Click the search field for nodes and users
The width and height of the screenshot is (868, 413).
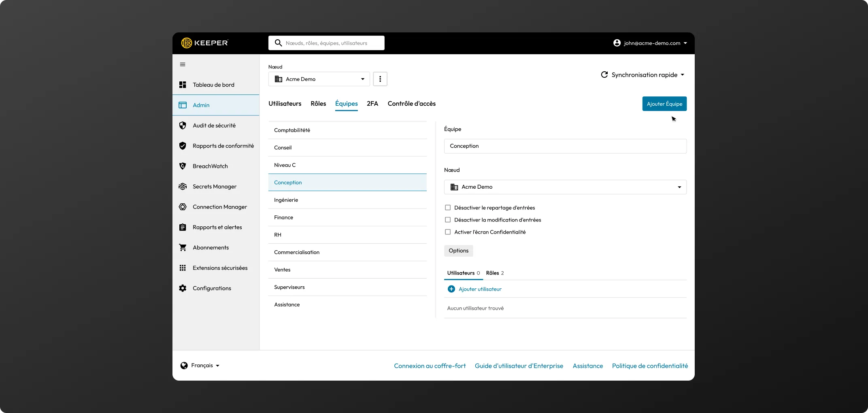pos(326,43)
